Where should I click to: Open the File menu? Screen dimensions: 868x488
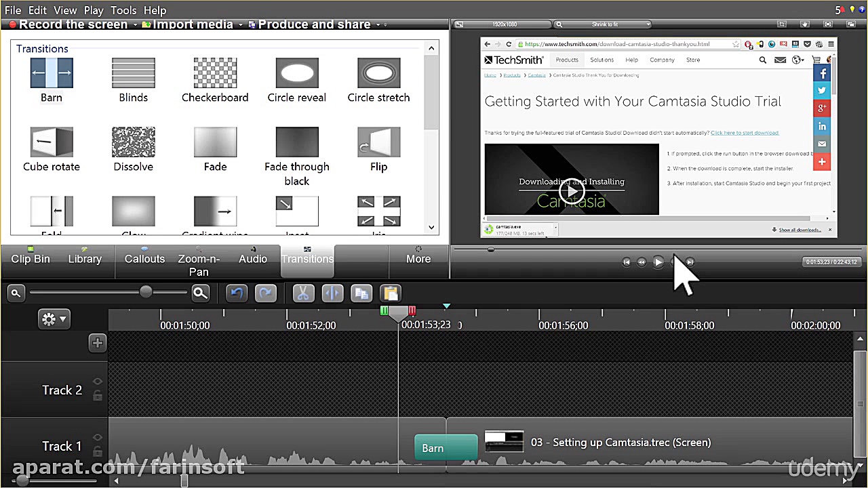tap(13, 10)
